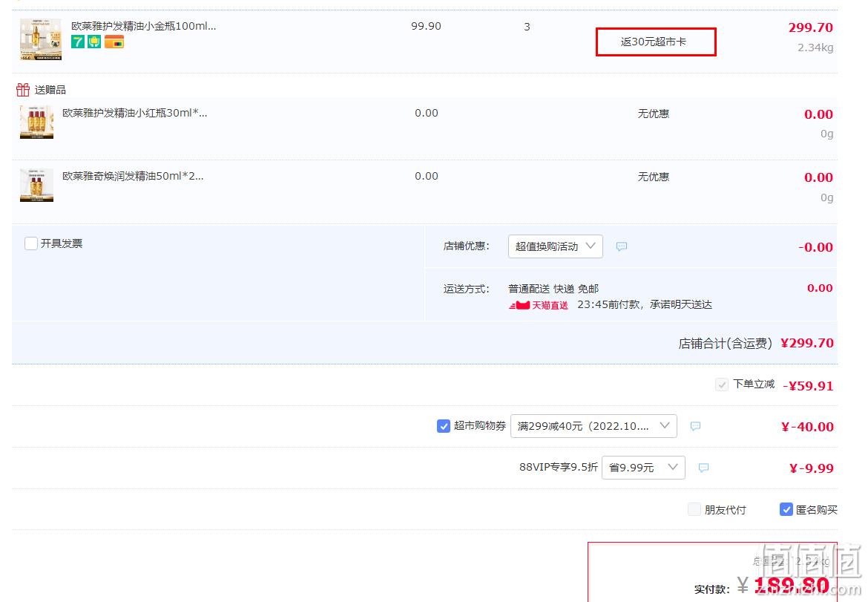Screen dimensions: 868x602
Task: Enable the 朋友代付 checkbox
Action: tap(694, 509)
